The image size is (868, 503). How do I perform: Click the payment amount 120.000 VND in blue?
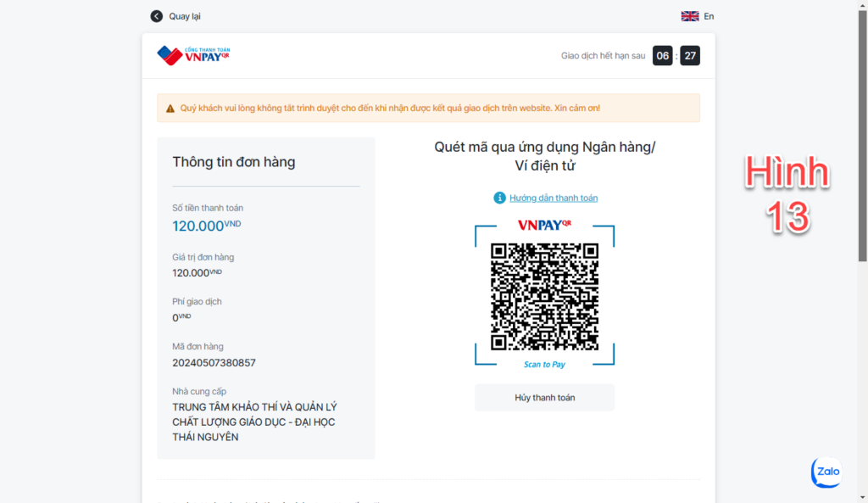(207, 226)
